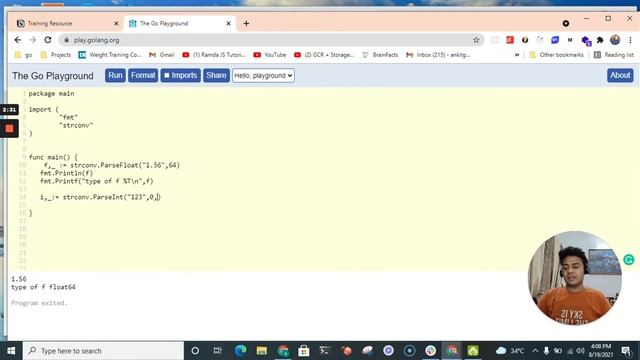Open the terminal app from taskbar
This screenshot has height=360, width=640.
click(325, 351)
